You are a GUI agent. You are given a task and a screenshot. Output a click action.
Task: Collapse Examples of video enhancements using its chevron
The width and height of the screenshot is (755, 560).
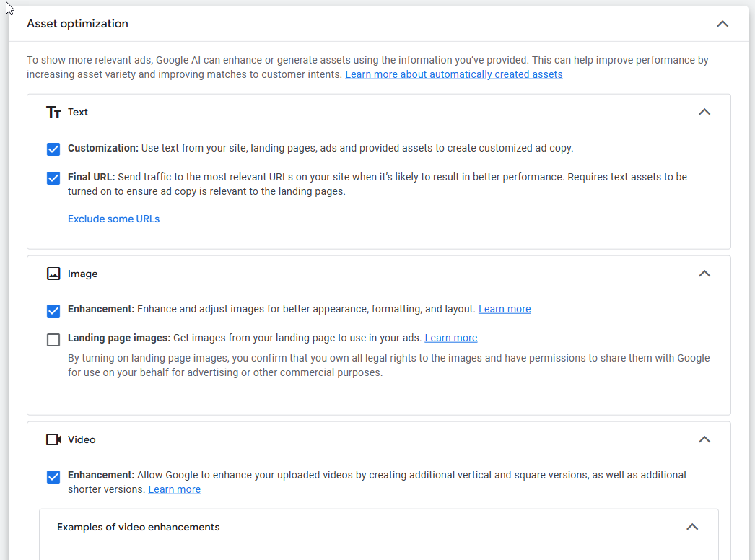pos(691,527)
